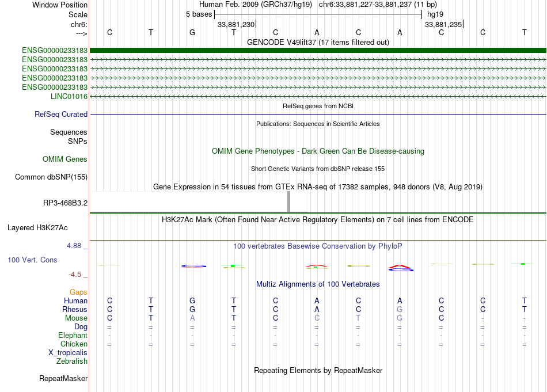The image size is (547, 392).
Task: Open Multiz Alignments of 100 Vertebrates title
Action: [318, 284]
